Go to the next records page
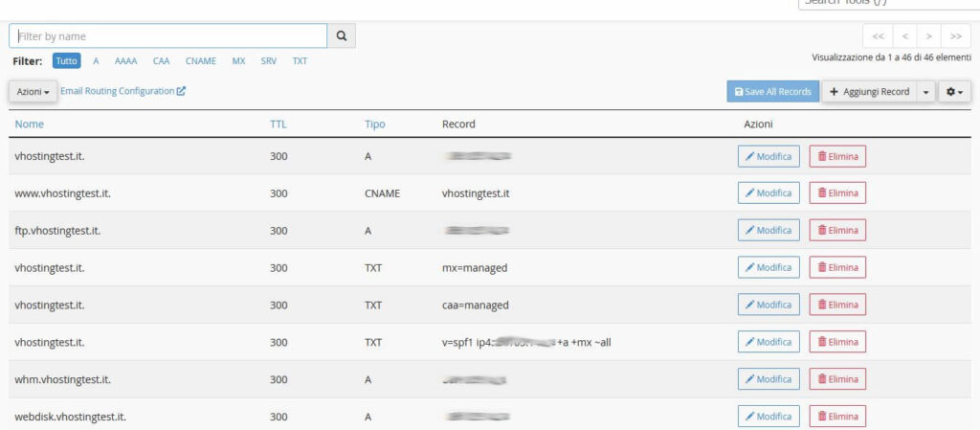The height and width of the screenshot is (430, 980). pyautogui.click(x=929, y=36)
